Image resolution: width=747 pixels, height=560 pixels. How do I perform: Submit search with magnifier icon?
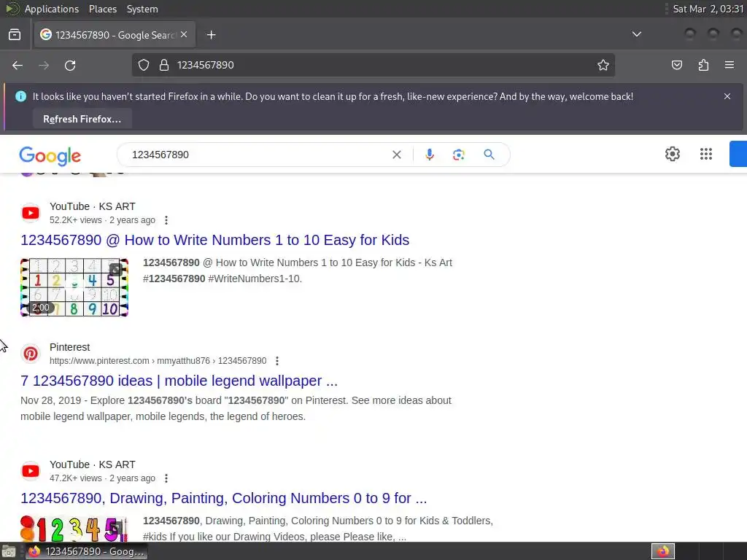[x=489, y=155]
